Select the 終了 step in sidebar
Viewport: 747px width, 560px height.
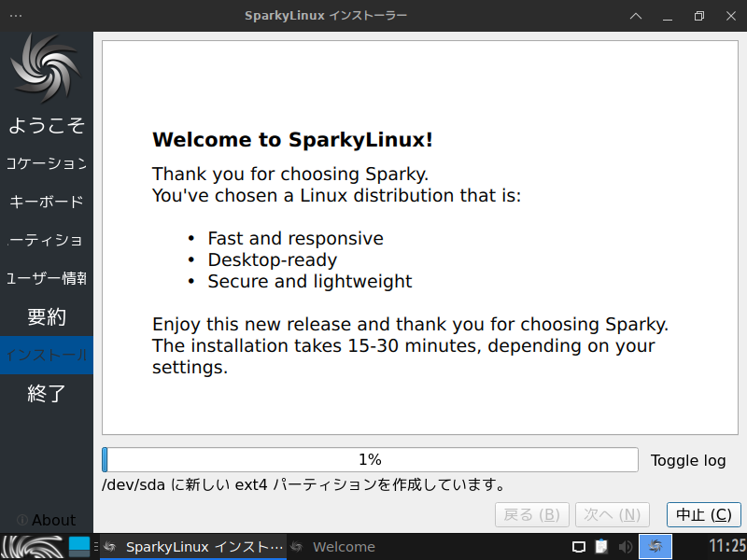click(47, 393)
